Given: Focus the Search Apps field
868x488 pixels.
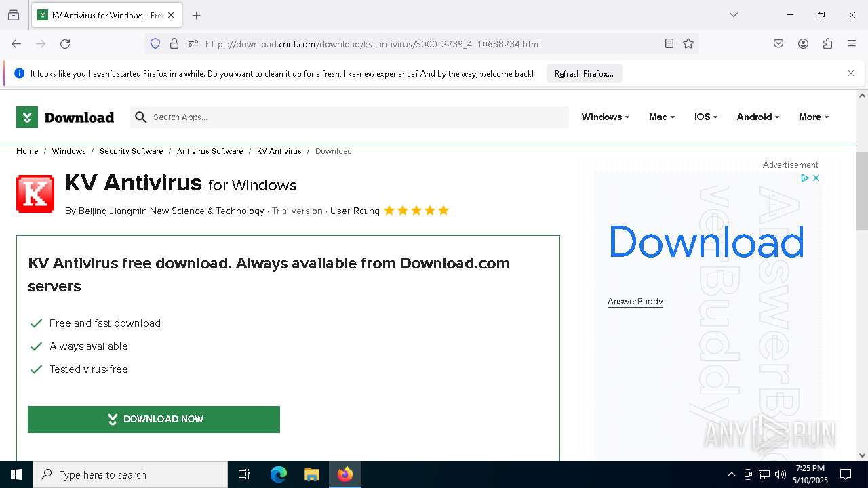Looking at the screenshot, I should click(x=349, y=117).
